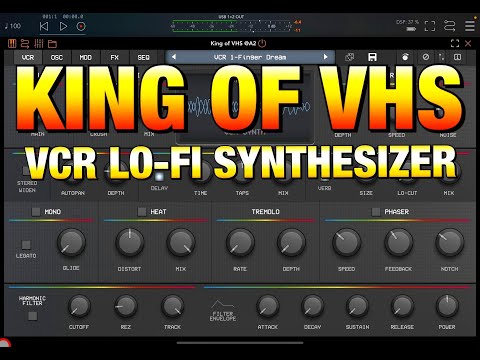Click the up-down arrows icon in toolbar
The height and width of the screenshot is (360, 480).
(x=442, y=57)
